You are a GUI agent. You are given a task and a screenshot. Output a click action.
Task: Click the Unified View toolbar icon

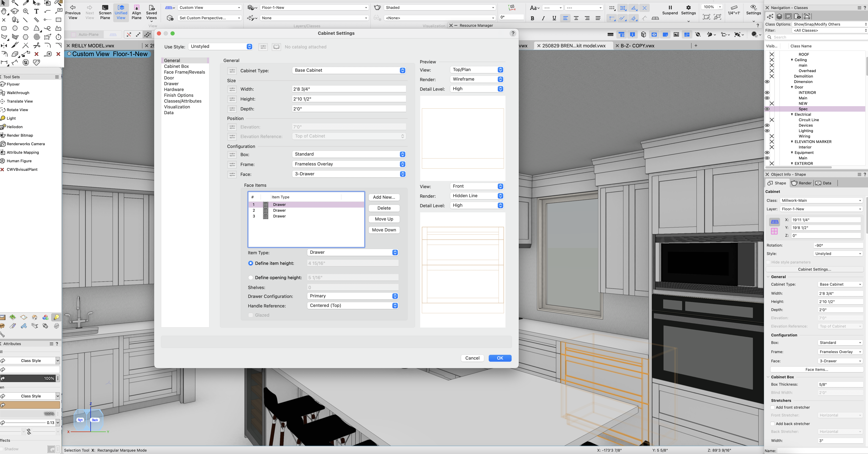121,12
